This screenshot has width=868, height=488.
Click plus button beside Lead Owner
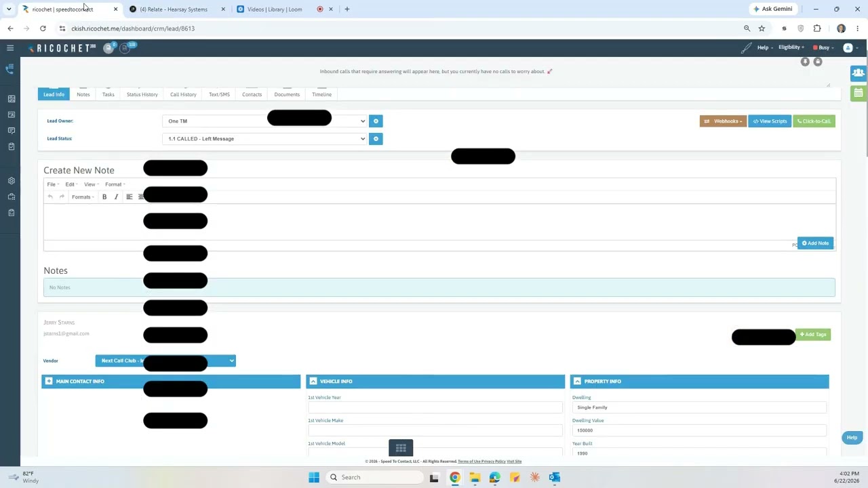pyautogui.click(x=376, y=121)
